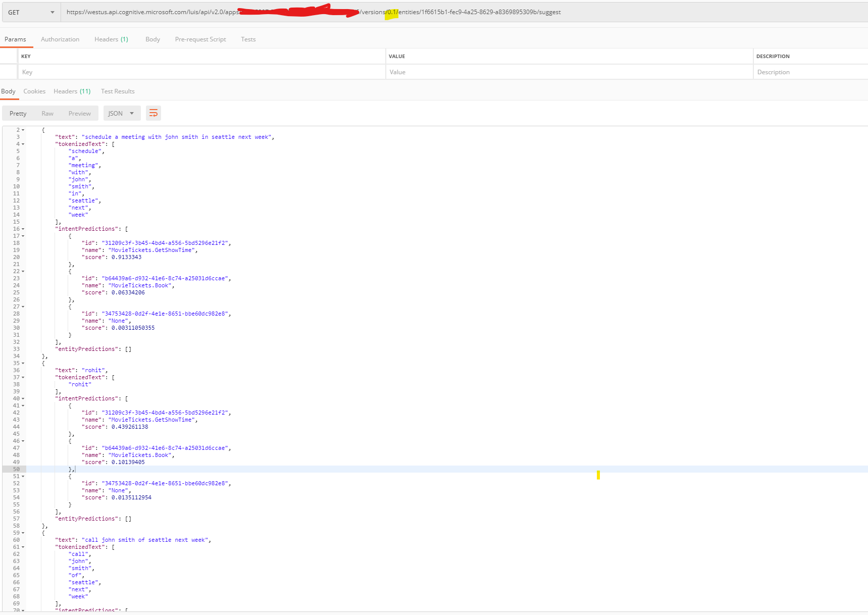Switch to the Tests tab

point(248,39)
